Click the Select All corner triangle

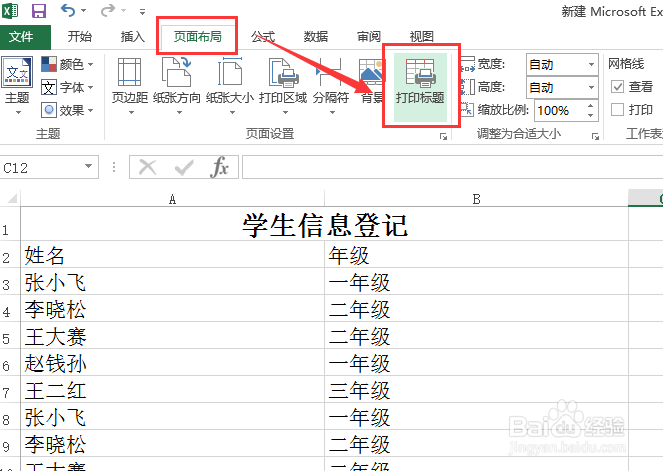[10, 198]
